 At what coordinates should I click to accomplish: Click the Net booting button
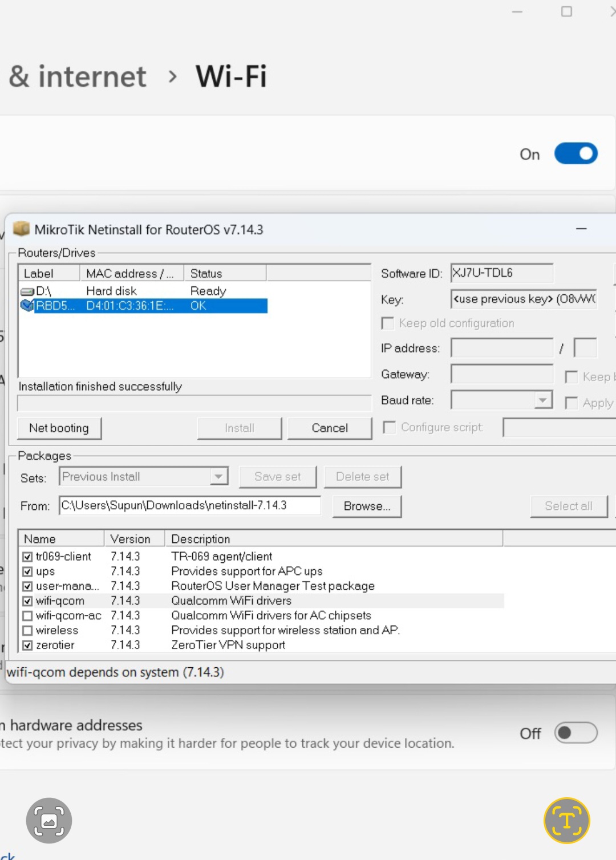click(x=59, y=428)
